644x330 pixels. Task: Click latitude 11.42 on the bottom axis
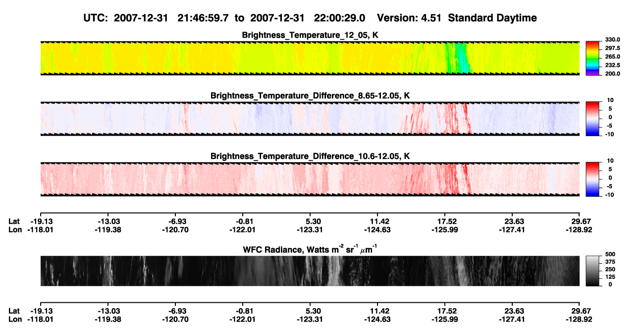(x=377, y=311)
